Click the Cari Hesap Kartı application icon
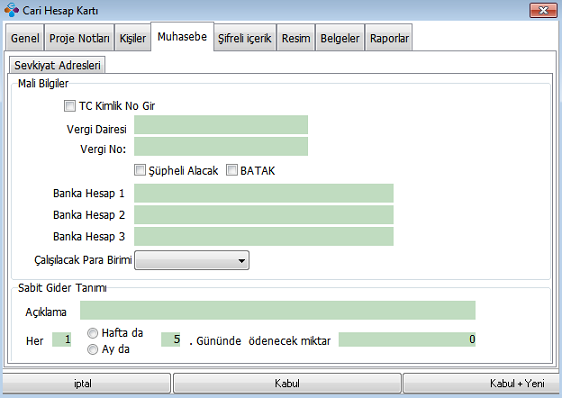The image size is (562, 398). (11, 10)
